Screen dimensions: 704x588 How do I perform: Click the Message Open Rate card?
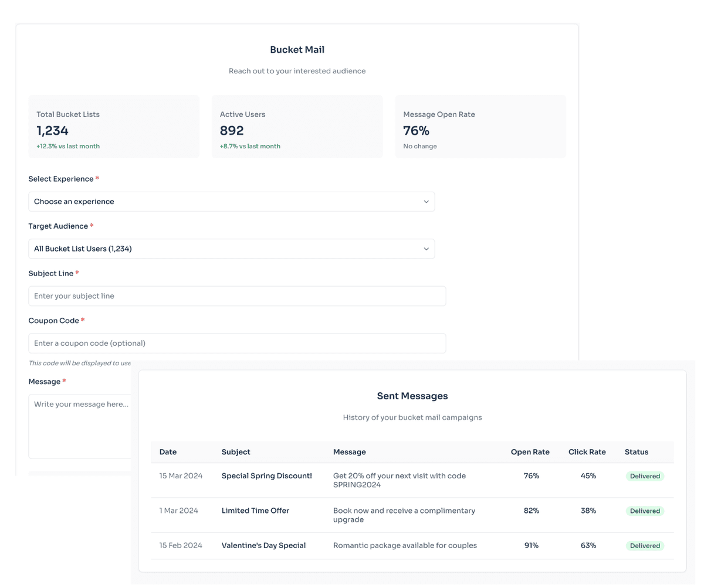pos(480,127)
